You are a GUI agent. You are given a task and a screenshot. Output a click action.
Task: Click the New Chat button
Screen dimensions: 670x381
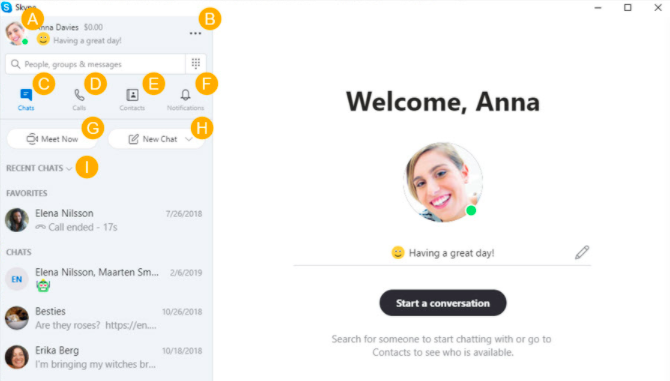(x=153, y=139)
